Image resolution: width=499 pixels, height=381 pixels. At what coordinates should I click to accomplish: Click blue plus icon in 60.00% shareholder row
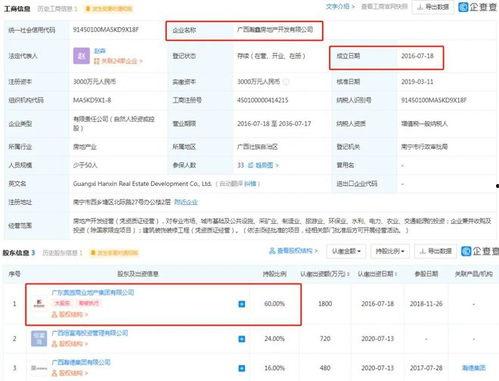242,304
